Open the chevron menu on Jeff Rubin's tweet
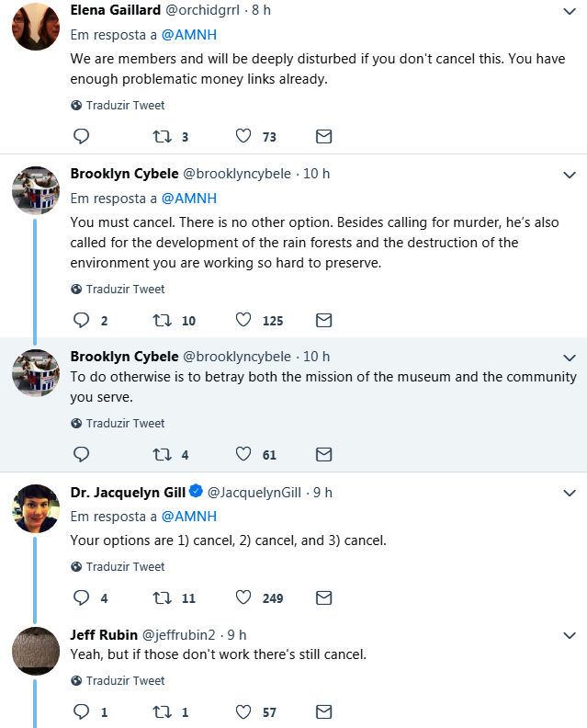Screen dimensions: 587x728 click(569, 635)
